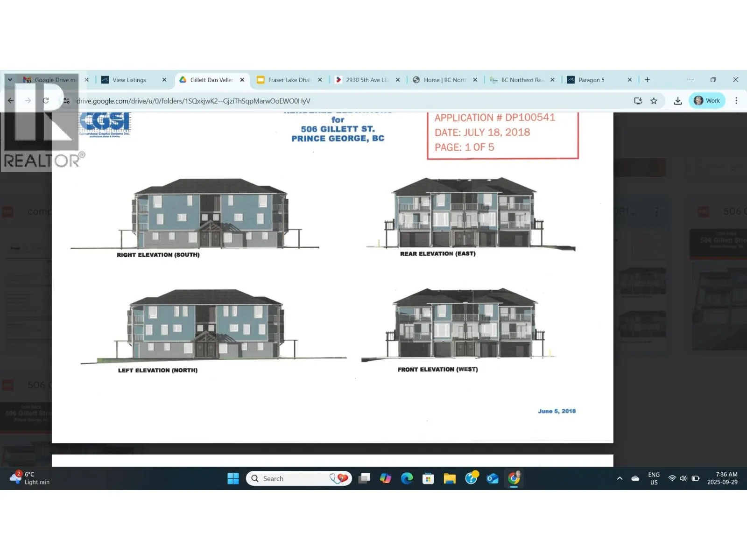Close the Fraser Lake tab
Screen dimensions: 747x560
point(320,80)
